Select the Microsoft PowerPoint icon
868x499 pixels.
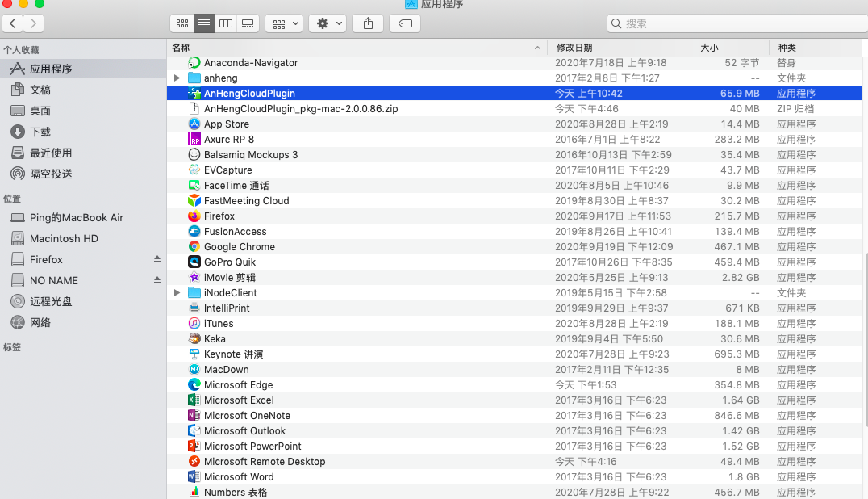click(194, 446)
